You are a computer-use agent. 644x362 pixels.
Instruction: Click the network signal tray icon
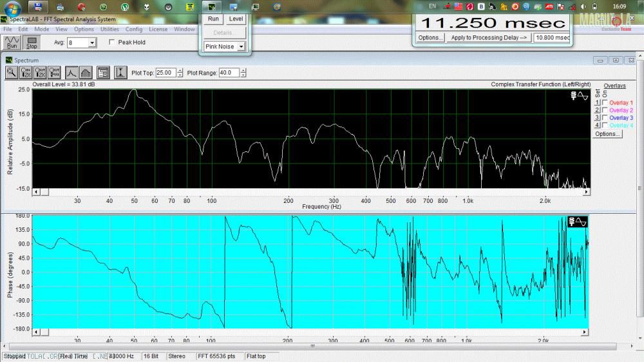pyautogui.click(x=572, y=6)
